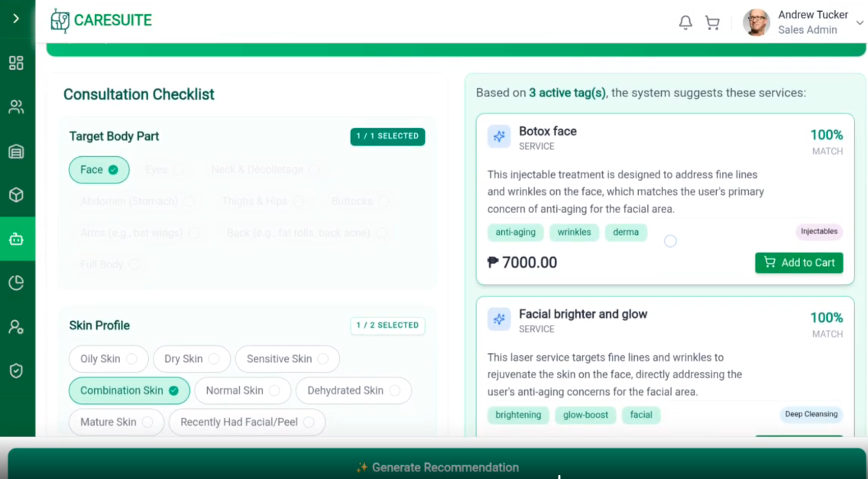Click the shield check icon in sidebar

click(16, 371)
